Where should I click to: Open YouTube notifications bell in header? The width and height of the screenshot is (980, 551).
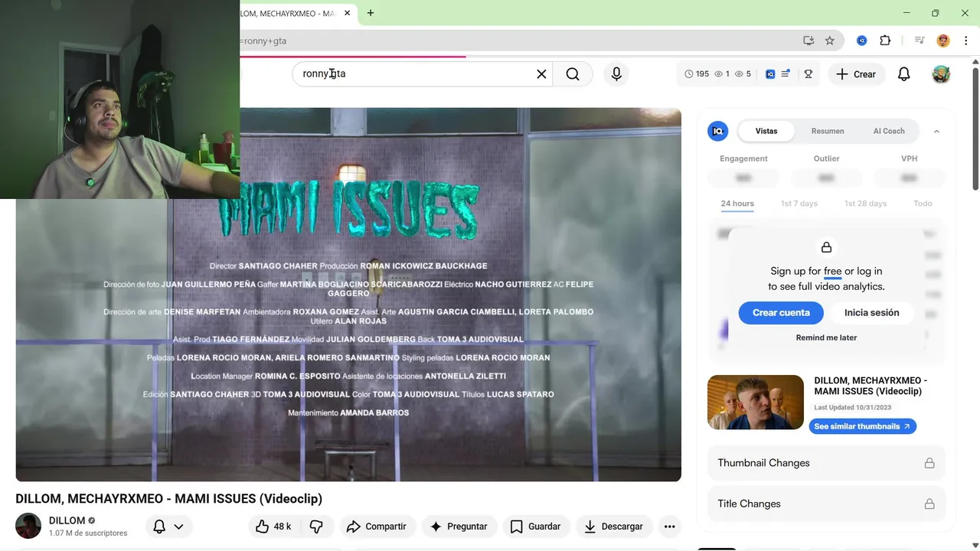(x=904, y=74)
